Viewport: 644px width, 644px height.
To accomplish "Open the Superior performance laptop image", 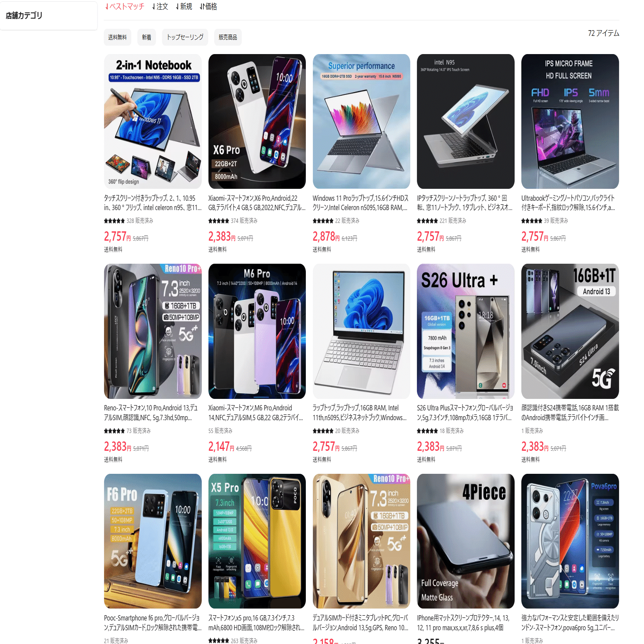I will tap(361, 121).
